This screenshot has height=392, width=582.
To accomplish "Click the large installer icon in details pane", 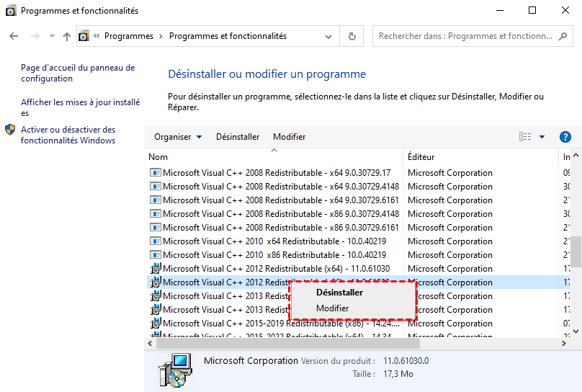I will click(x=175, y=370).
